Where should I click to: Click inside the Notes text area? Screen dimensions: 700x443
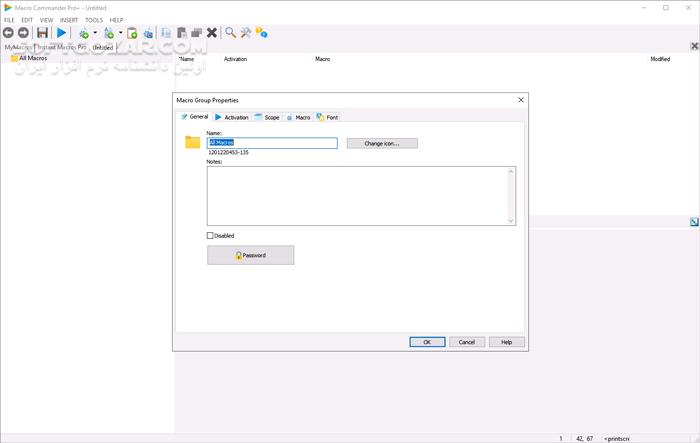pos(357,196)
